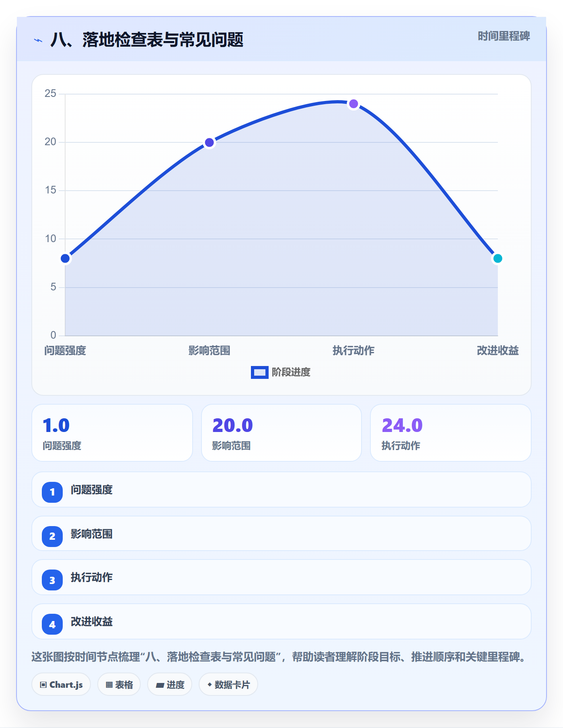The width and height of the screenshot is (563, 728).
Task: Click the 问题强度 x-axis label
Action: pos(65,350)
